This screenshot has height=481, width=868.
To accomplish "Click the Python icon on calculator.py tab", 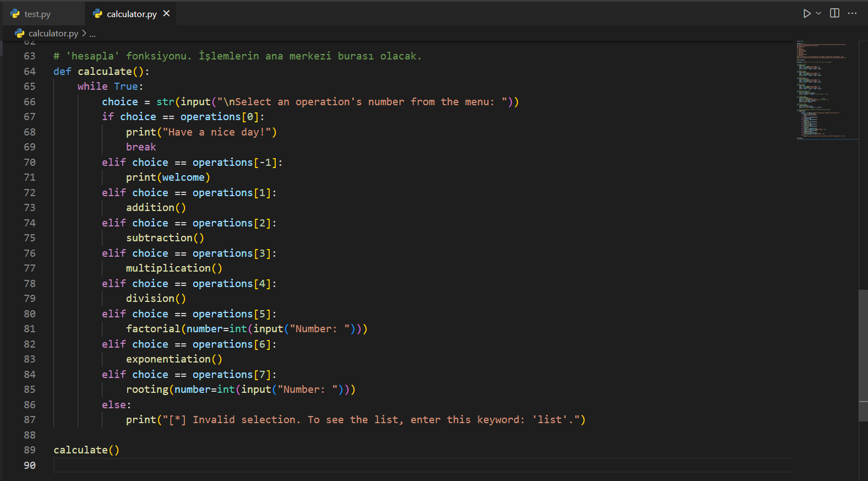I will coord(98,14).
